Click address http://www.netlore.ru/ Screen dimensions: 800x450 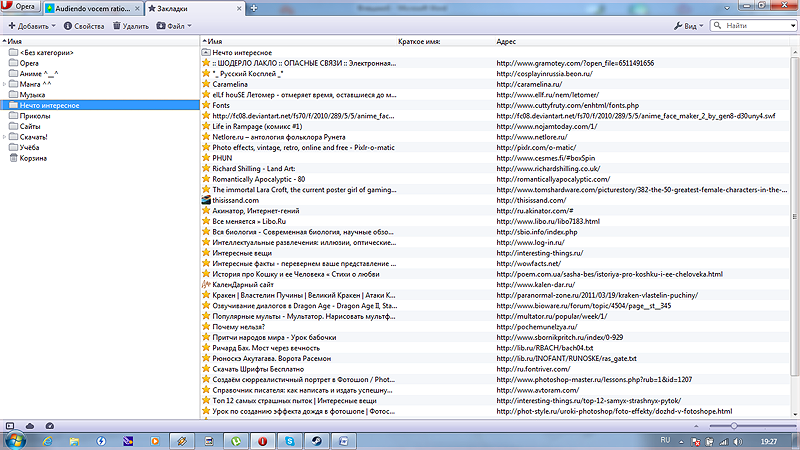click(x=532, y=137)
